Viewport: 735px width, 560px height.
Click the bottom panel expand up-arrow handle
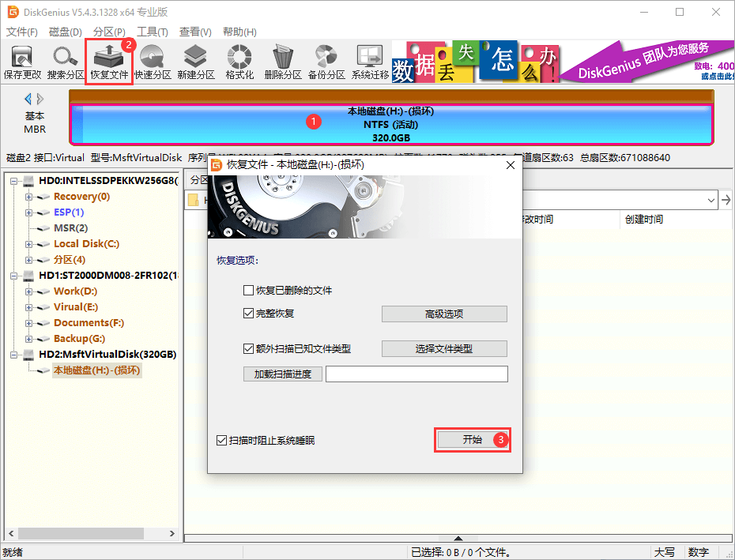[x=458, y=539]
